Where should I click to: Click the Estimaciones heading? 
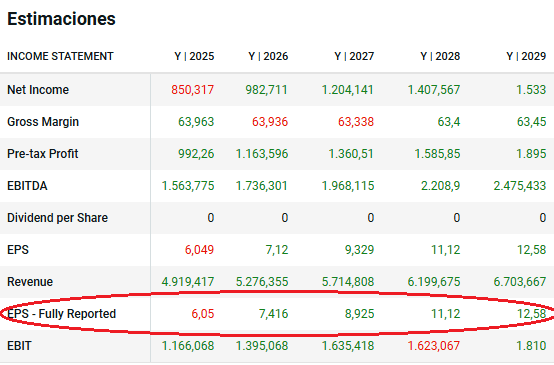click(x=61, y=19)
